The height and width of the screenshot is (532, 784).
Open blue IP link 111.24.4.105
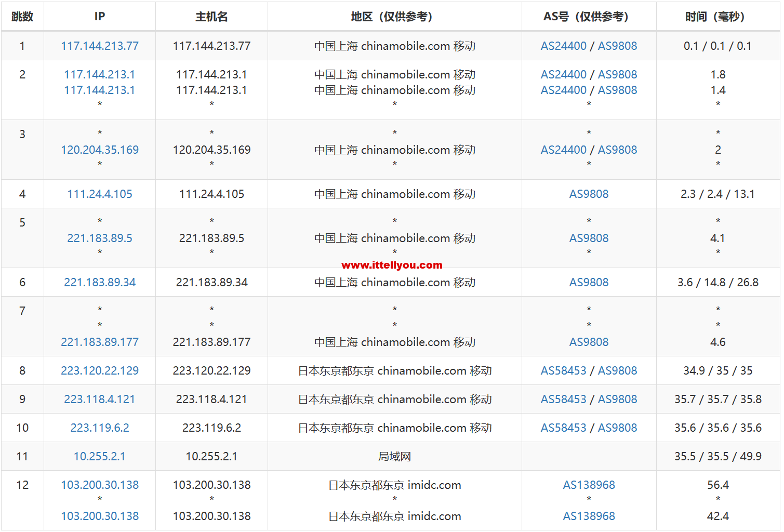tap(100, 194)
